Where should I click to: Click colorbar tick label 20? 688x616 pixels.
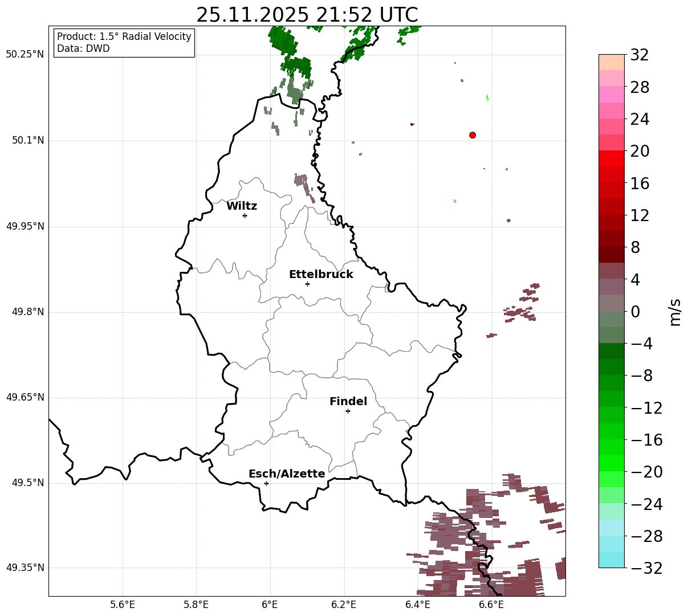coord(639,152)
